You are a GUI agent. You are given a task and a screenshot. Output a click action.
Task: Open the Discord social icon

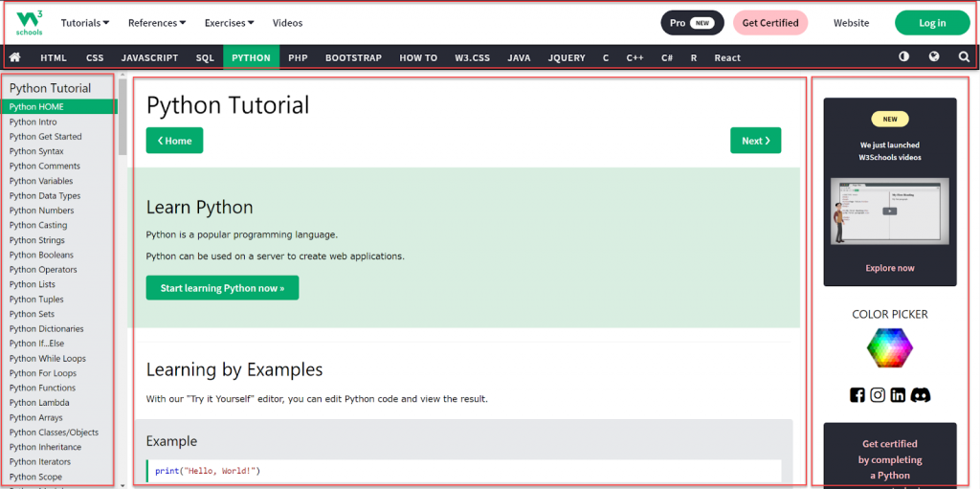point(921,395)
